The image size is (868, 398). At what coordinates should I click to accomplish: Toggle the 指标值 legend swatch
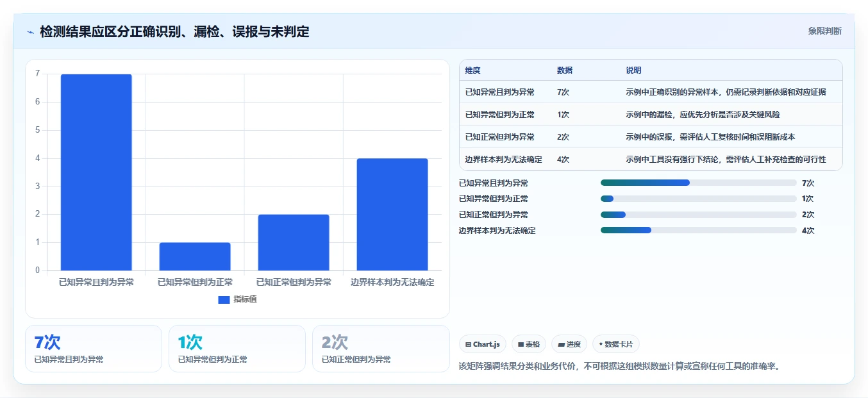click(224, 300)
